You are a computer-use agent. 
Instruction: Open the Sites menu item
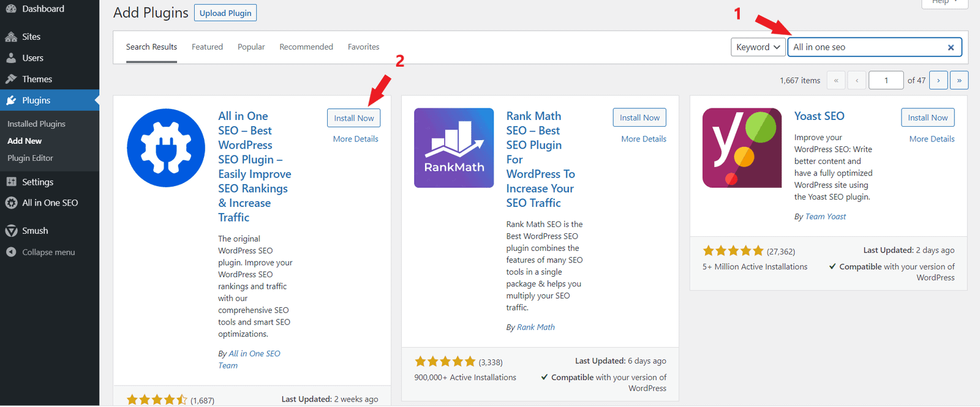(50, 37)
